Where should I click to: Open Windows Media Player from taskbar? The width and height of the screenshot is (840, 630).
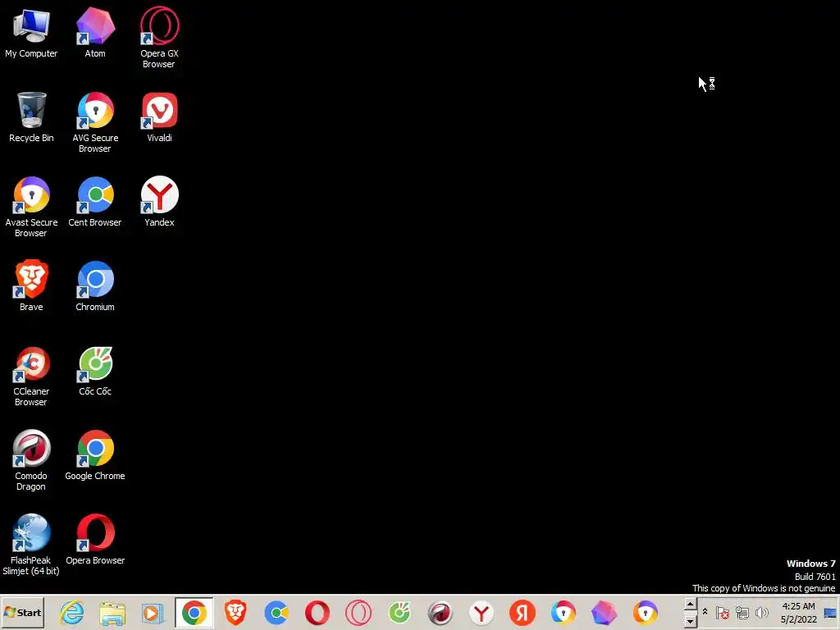click(x=153, y=613)
